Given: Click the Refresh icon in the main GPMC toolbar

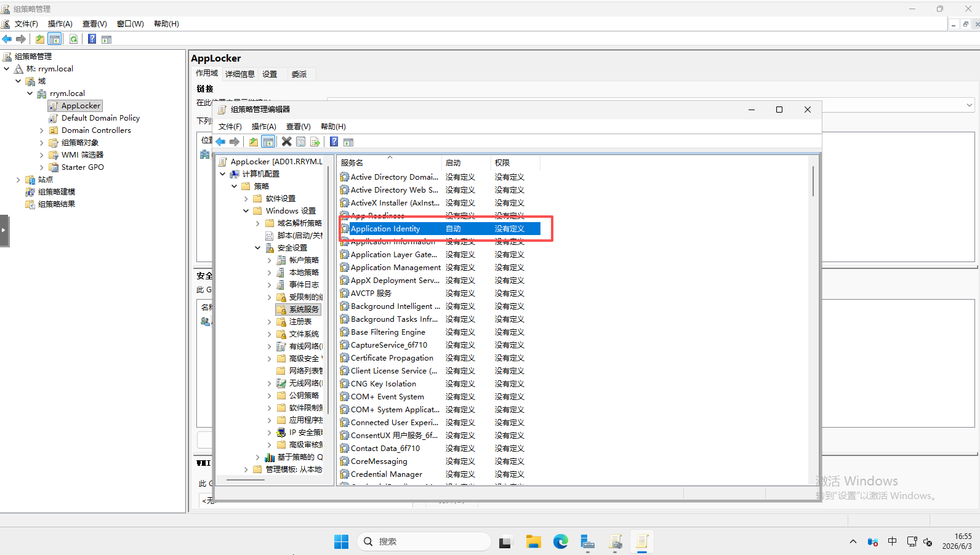Looking at the screenshot, I should coord(74,39).
